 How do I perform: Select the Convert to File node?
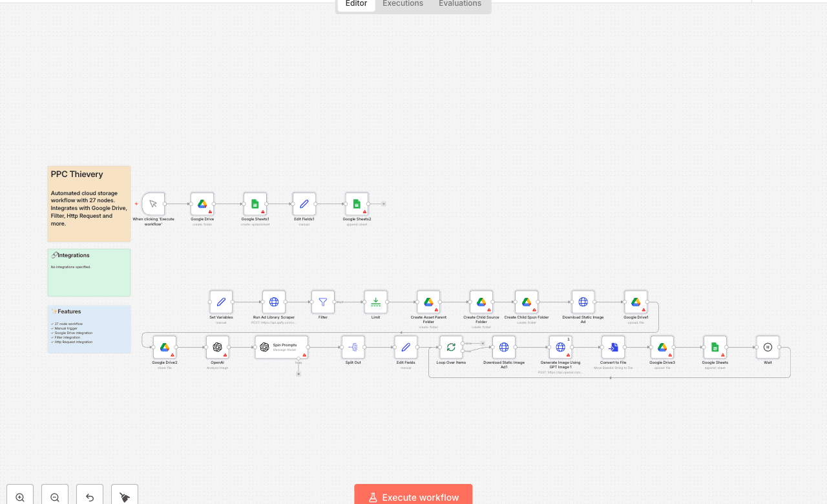pos(613,347)
